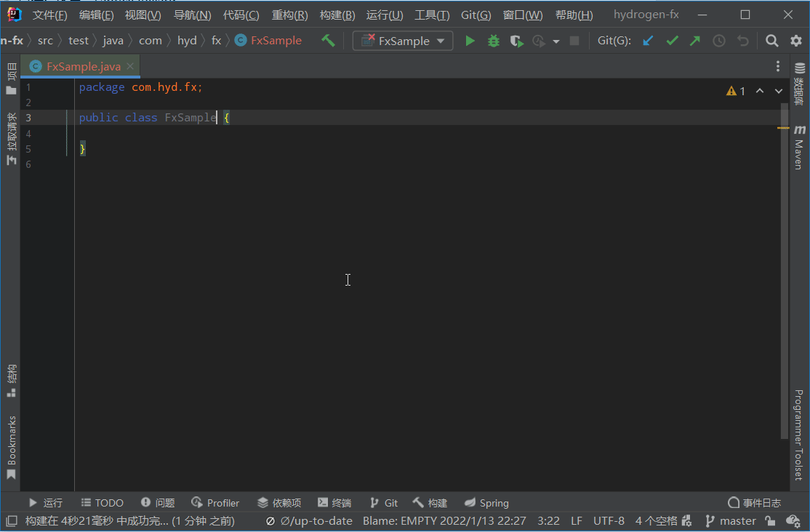Open the 终端 terminal tool tab

point(334,503)
